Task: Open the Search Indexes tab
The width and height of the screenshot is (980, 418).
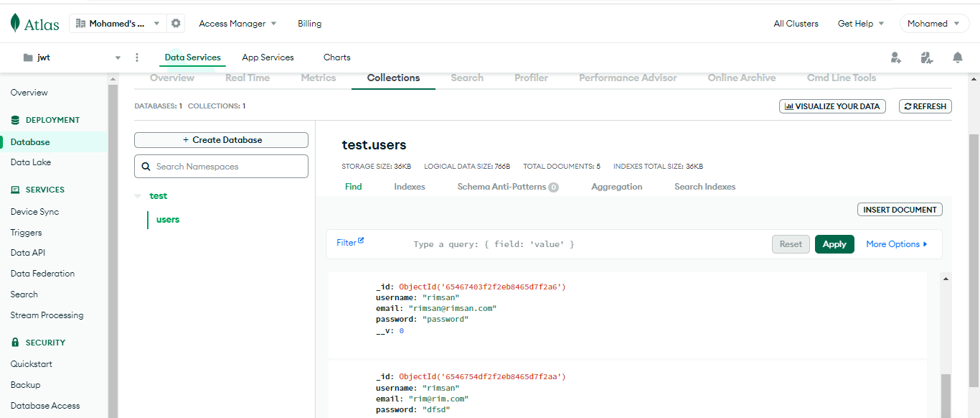Action: click(x=705, y=187)
